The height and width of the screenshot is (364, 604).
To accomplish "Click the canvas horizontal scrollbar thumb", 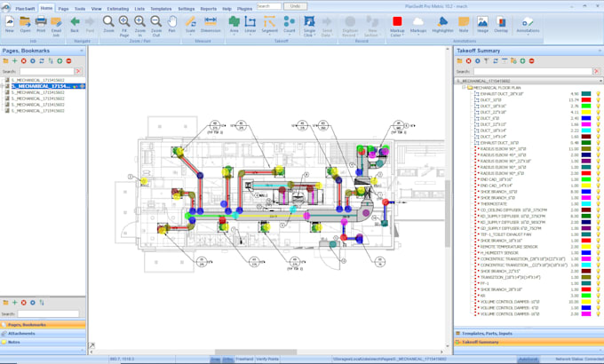I will [256, 352].
